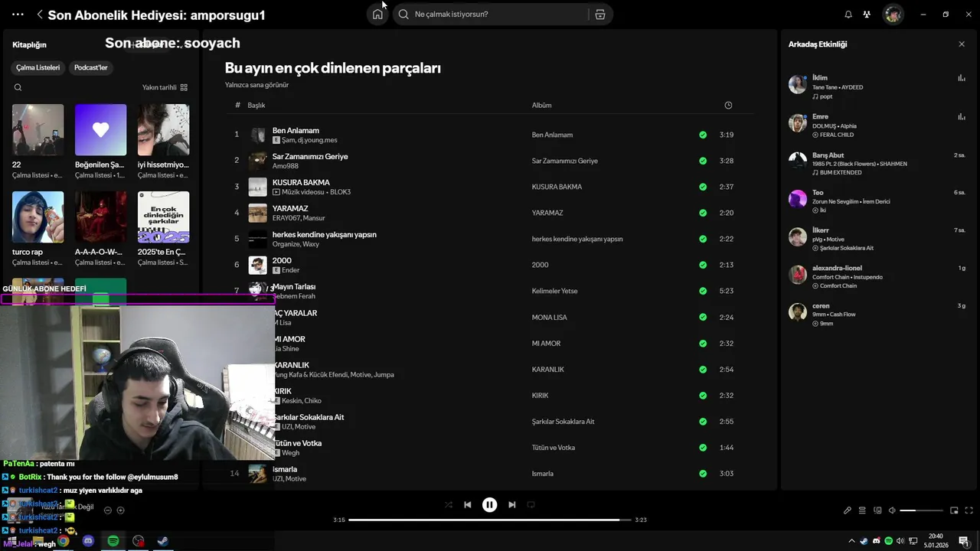The width and height of the screenshot is (980, 551).
Task: Open Discord from the taskbar
Action: 88,541
